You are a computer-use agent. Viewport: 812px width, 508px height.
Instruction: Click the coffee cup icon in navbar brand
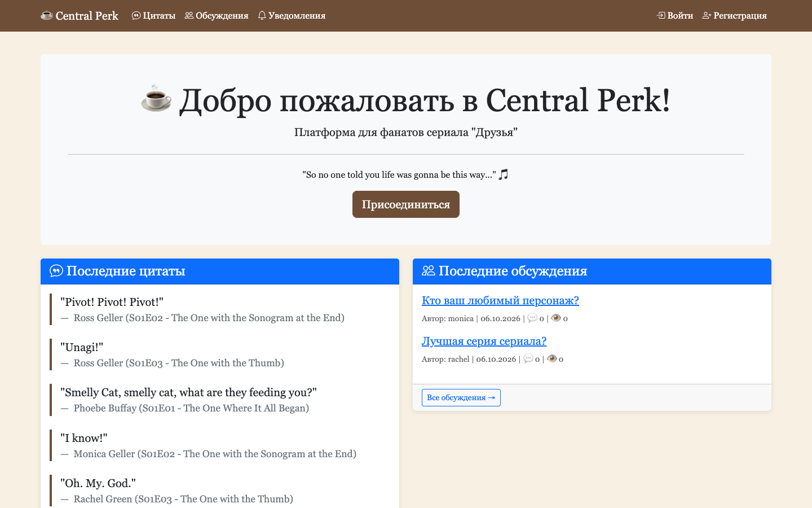(x=47, y=15)
